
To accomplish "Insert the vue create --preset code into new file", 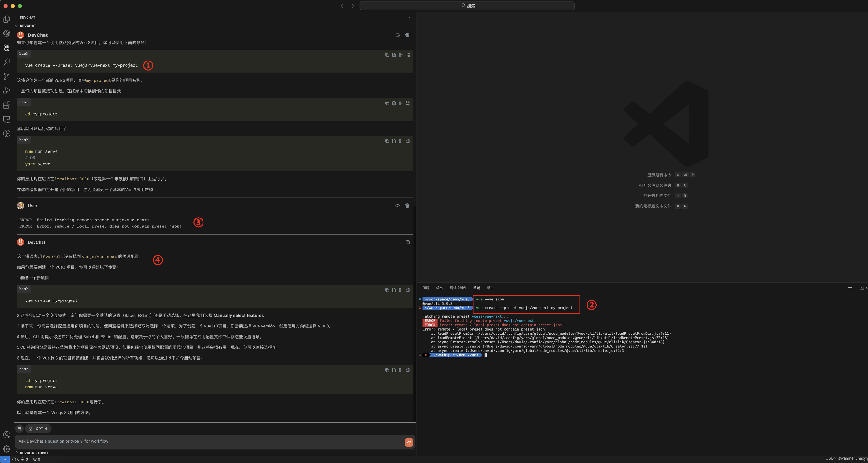I will (394, 54).
